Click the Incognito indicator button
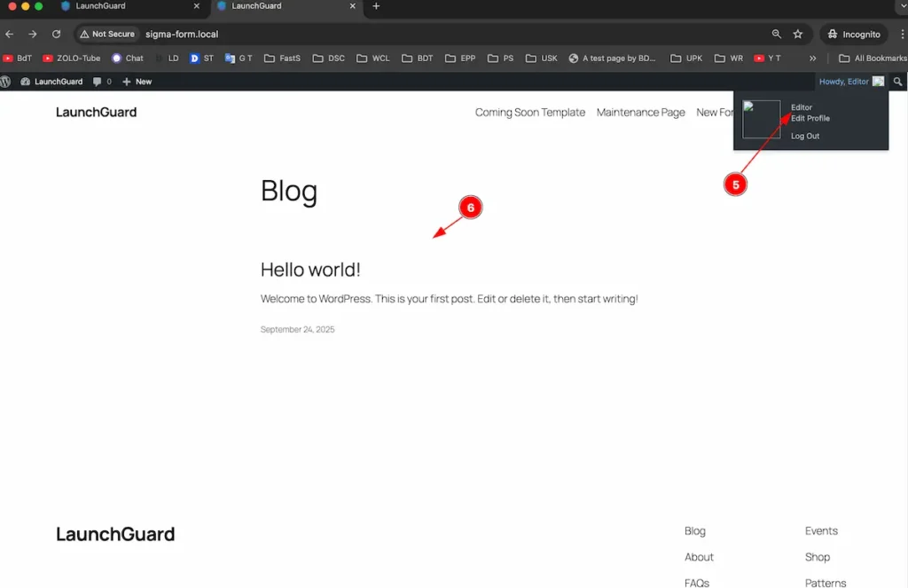The image size is (908, 588). coord(854,35)
